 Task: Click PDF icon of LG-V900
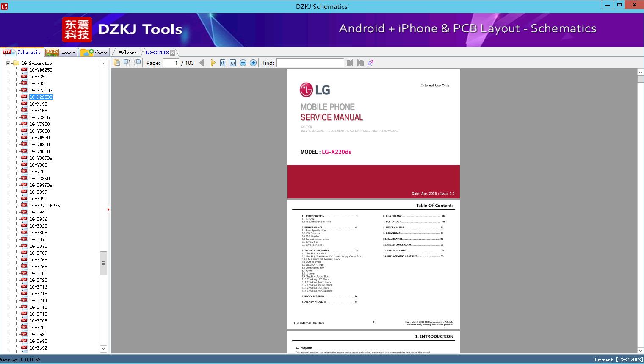(24, 165)
